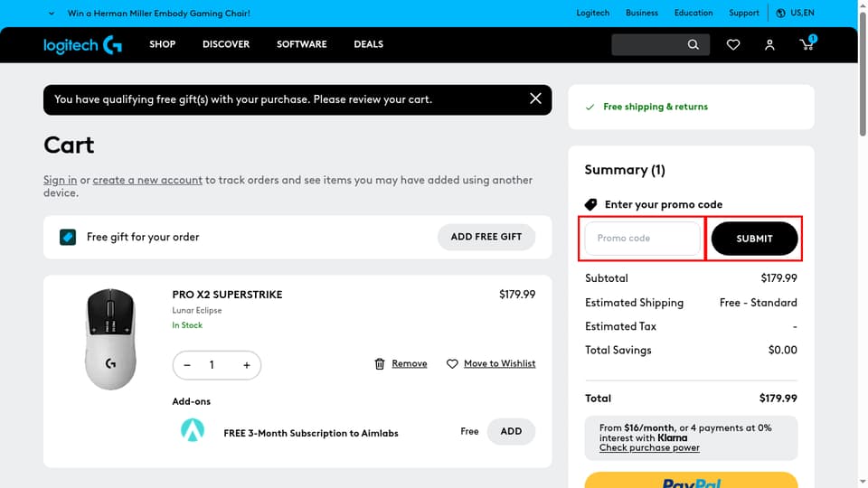
Task: Open shopping cart icon in header
Action: 807,44
